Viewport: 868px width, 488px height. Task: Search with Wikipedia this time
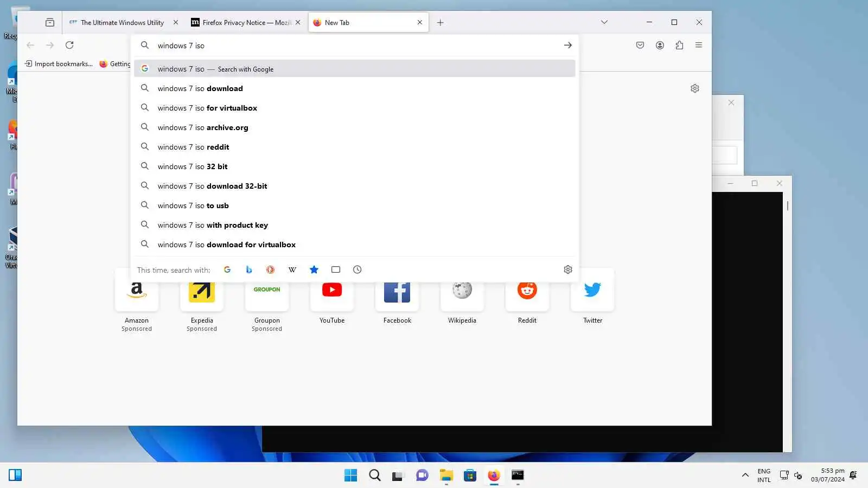(x=292, y=269)
